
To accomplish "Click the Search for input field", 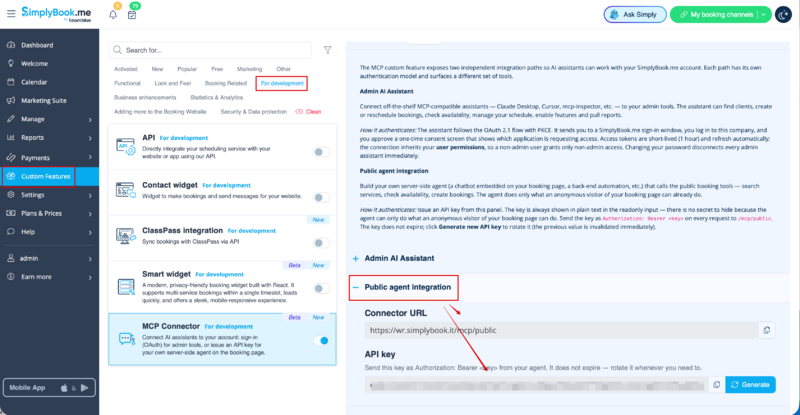I will (210, 50).
